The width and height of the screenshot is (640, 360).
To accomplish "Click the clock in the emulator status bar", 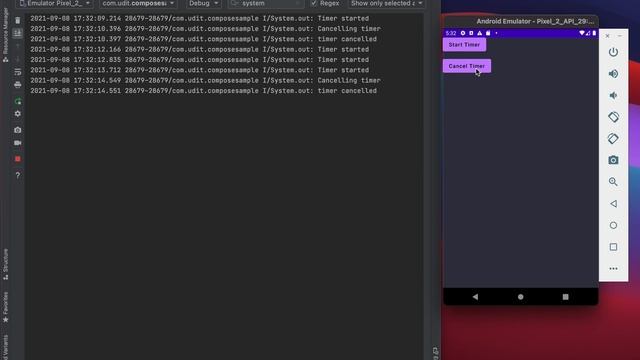I will 451,33.
